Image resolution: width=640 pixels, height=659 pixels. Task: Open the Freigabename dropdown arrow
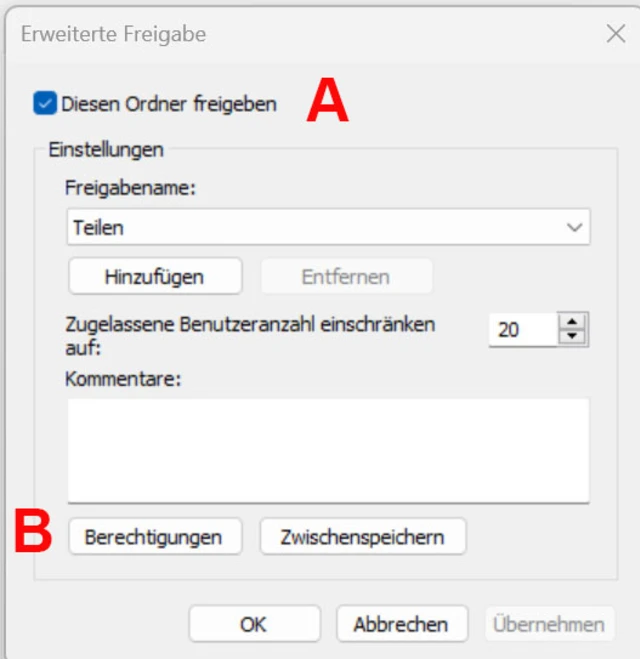[574, 227]
